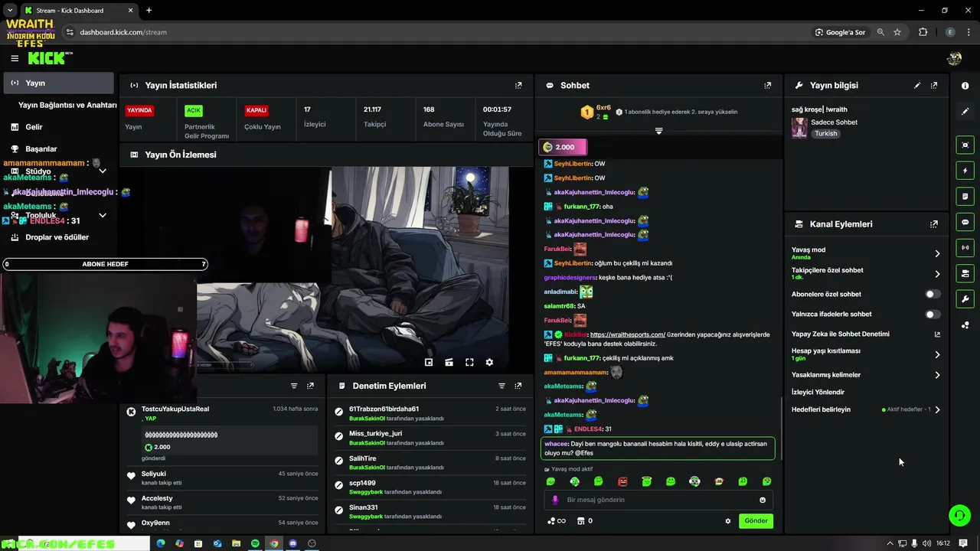Expand the Stüdyo menu section
Viewport: 980px width, 551px height.
tap(103, 171)
